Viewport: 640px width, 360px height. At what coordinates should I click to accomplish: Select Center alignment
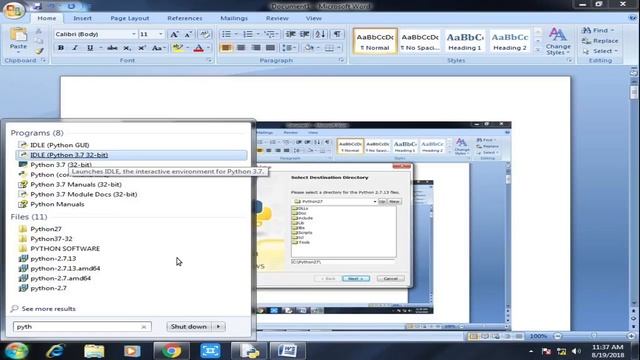point(241,48)
